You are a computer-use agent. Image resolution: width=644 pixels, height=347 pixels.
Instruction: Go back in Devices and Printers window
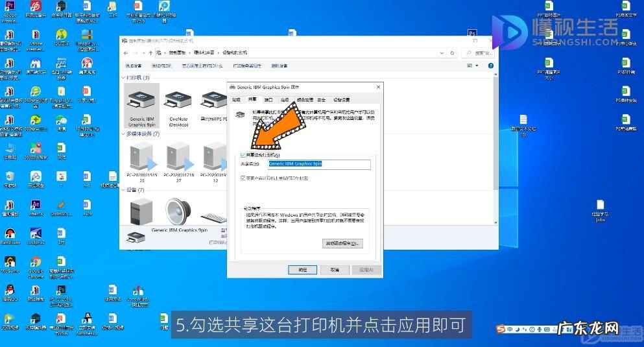coord(126,53)
